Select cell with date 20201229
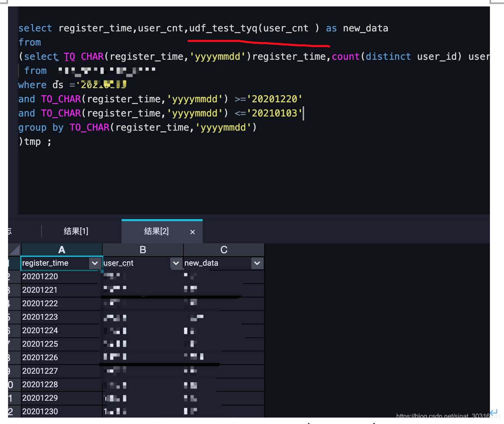The image size is (504, 424). [x=61, y=398]
